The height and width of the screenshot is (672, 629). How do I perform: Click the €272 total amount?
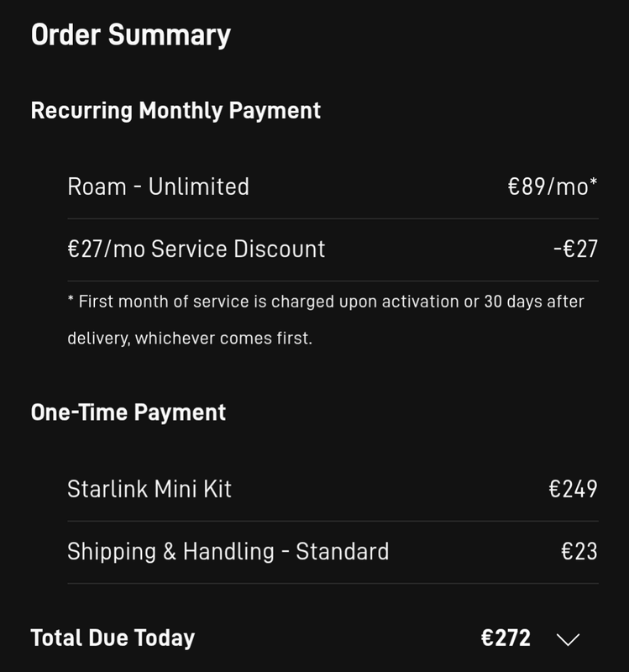pos(506,638)
